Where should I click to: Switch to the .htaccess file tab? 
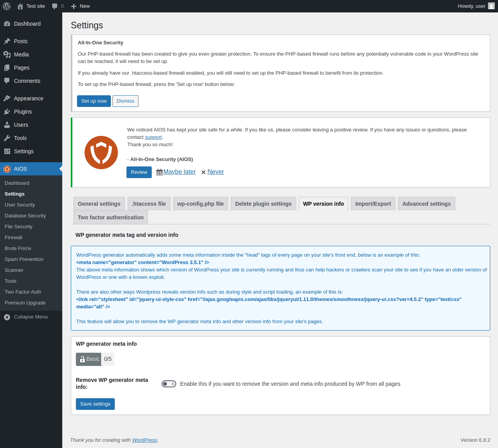[x=149, y=204]
